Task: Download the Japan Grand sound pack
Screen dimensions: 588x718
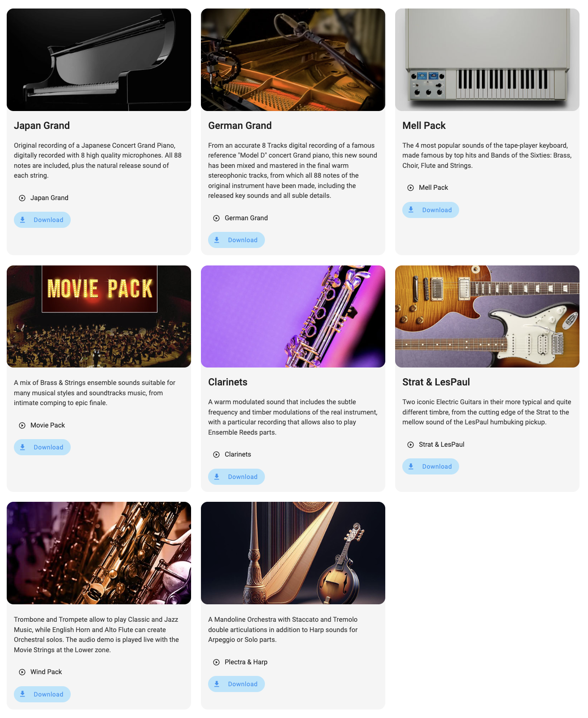Action: pos(42,220)
